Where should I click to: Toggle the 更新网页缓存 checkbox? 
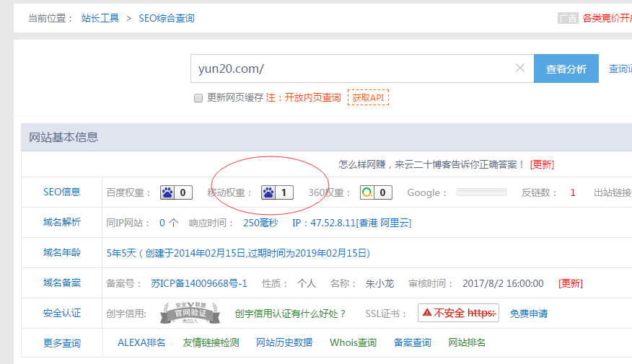198,98
